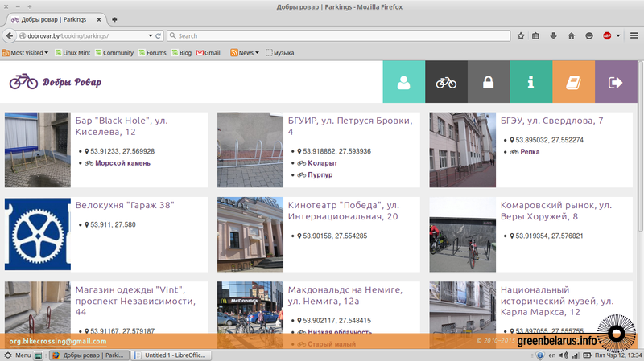The width and height of the screenshot is (644, 361).
Task: Open Магазин одежды "Vint" parking title
Action: pos(135,301)
